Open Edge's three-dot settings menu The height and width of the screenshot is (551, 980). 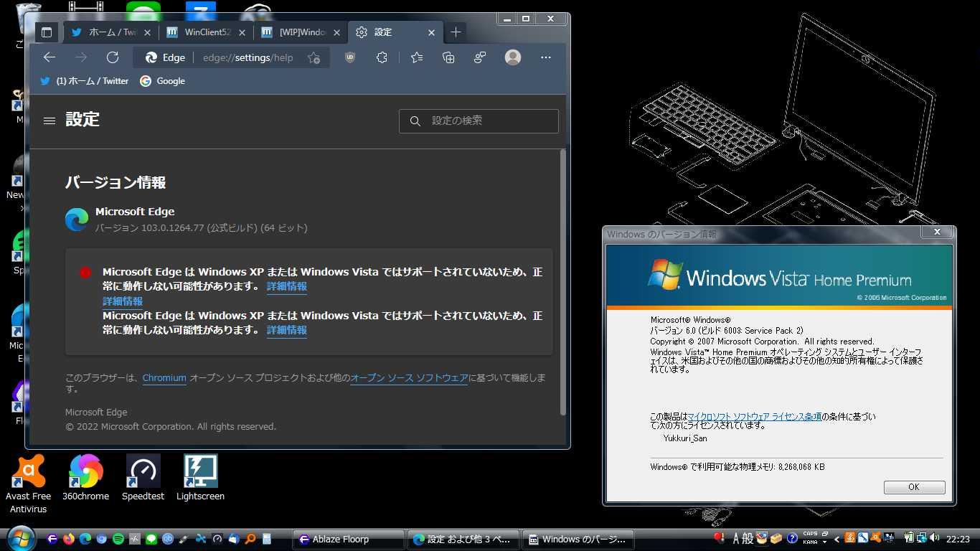546,57
